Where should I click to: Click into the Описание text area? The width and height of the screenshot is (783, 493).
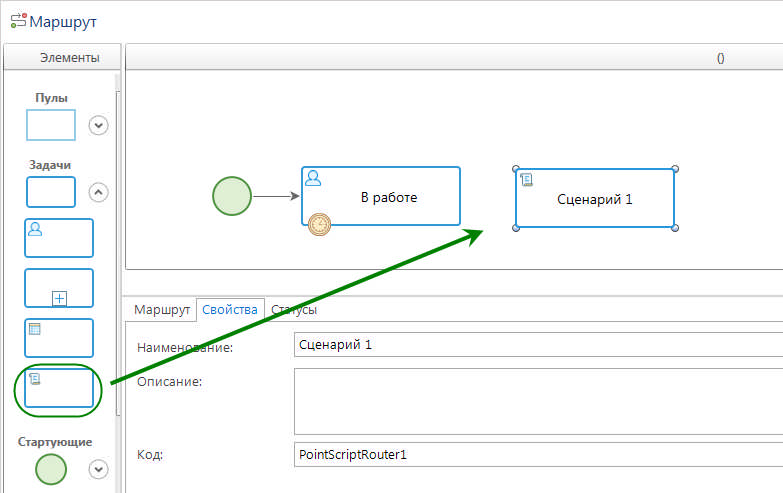(538, 400)
